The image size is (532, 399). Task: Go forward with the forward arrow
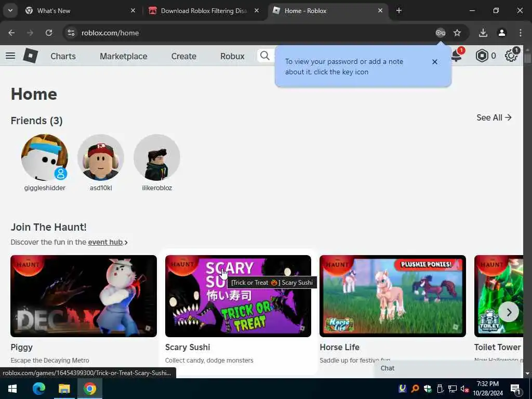pos(30,33)
